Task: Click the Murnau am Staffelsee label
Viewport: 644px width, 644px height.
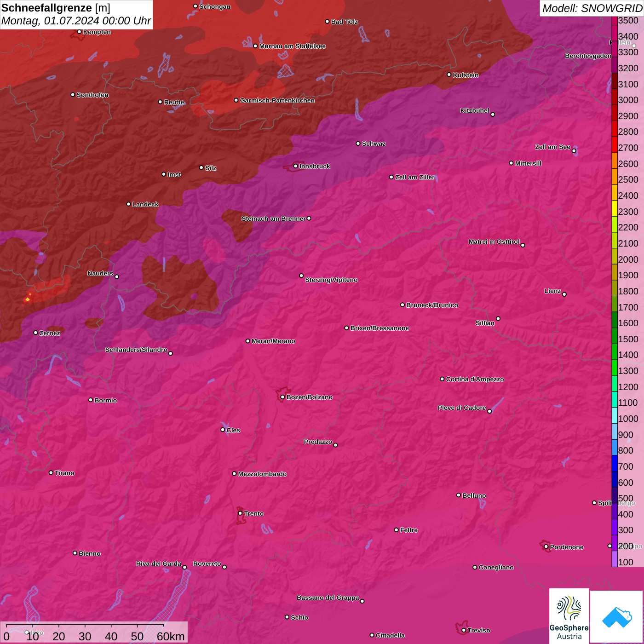Action: (x=292, y=46)
